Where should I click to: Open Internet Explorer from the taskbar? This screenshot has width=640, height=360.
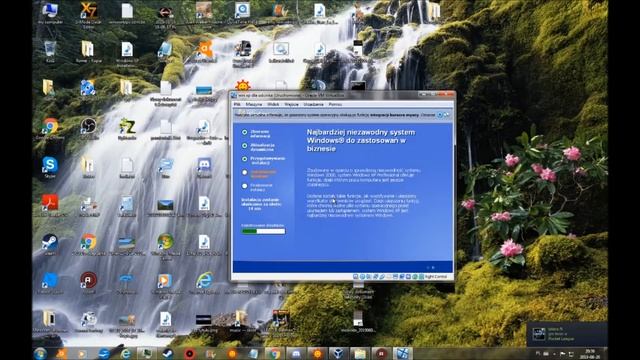[125, 353]
